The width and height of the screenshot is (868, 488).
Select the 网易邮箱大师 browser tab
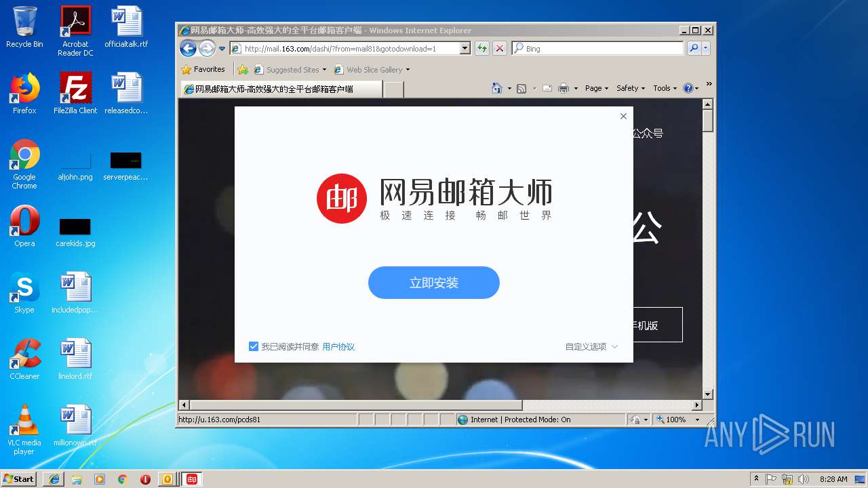pos(281,89)
